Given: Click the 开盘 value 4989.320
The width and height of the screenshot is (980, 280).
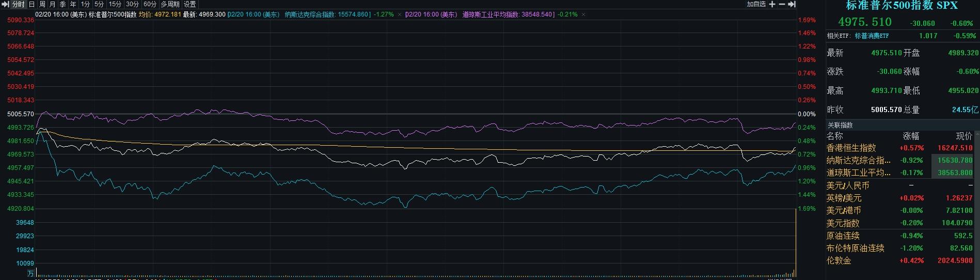Looking at the screenshot, I should click(x=963, y=53).
